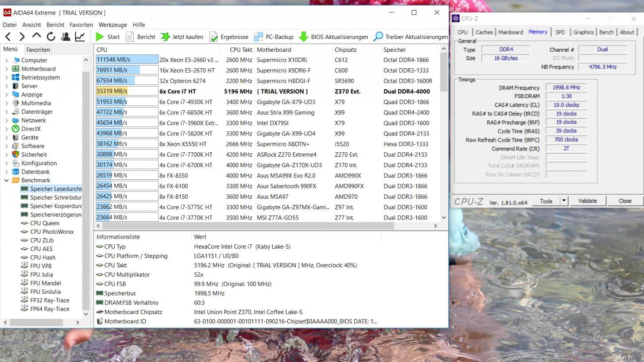The width and height of the screenshot is (644, 362).
Task: Expand the Computer tree node
Action: pos(7,60)
